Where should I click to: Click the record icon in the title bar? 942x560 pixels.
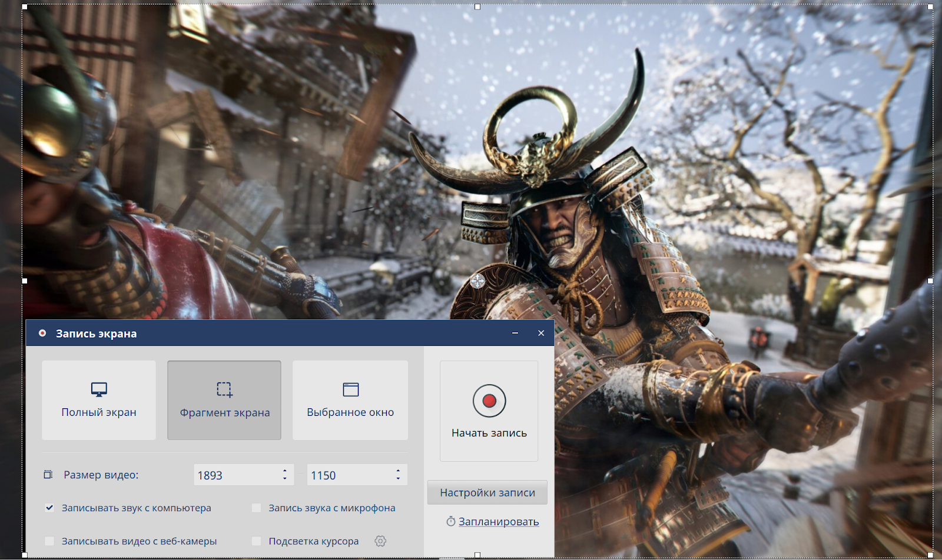point(42,333)
